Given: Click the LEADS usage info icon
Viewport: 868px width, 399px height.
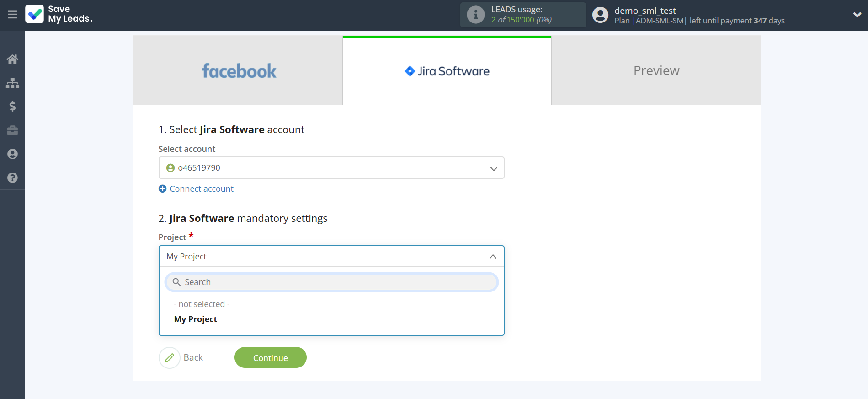Looking at the screenshot, I should click(x=475, y=15).
